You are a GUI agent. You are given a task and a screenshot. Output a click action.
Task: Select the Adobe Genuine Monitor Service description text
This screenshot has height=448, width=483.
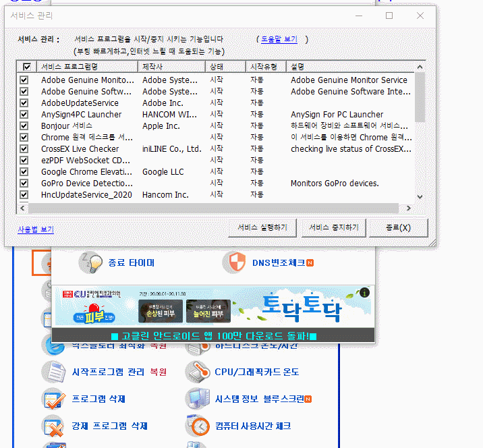tap(349, 80)
